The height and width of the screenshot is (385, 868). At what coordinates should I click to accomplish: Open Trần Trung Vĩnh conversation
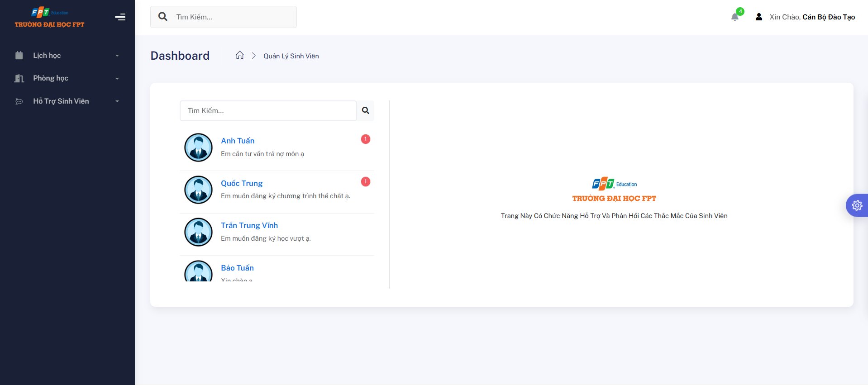pos(249,225)
